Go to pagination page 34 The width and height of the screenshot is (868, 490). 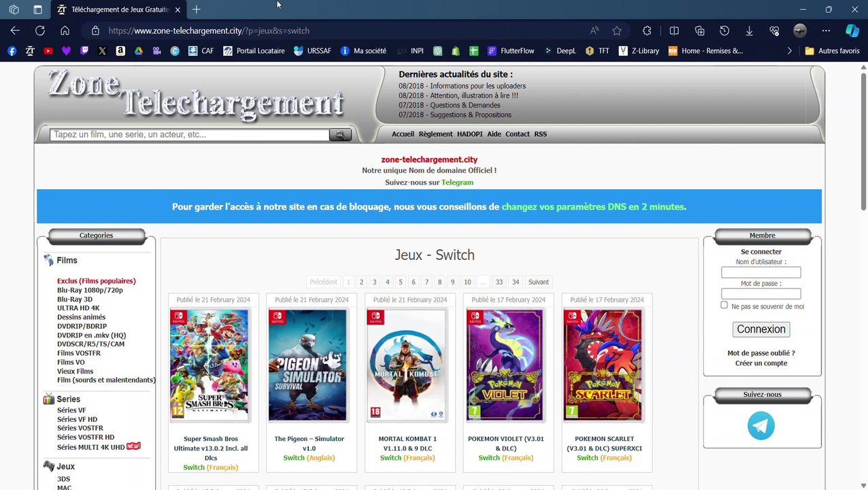coord(516,282)
